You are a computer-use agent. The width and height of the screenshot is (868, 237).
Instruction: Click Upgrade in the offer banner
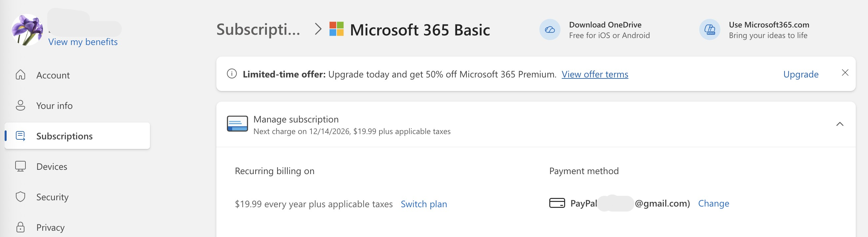(801, 74)
